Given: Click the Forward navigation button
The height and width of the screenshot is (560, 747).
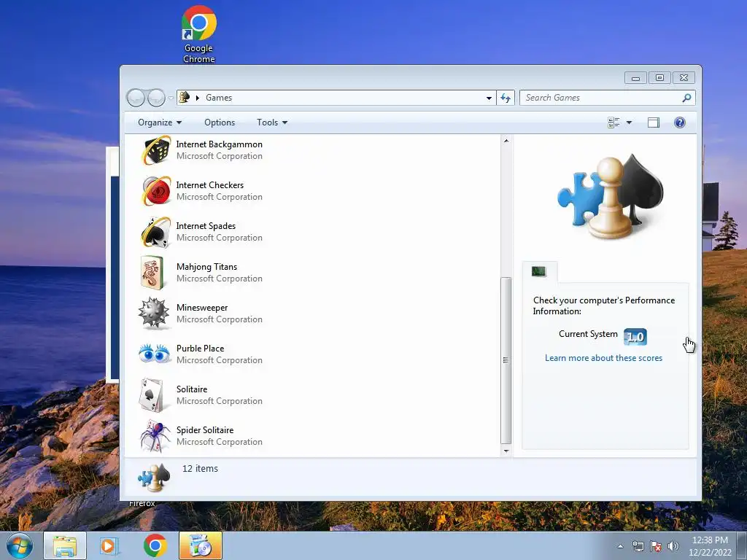Looking at the screenshot, I should click(156, 98).
